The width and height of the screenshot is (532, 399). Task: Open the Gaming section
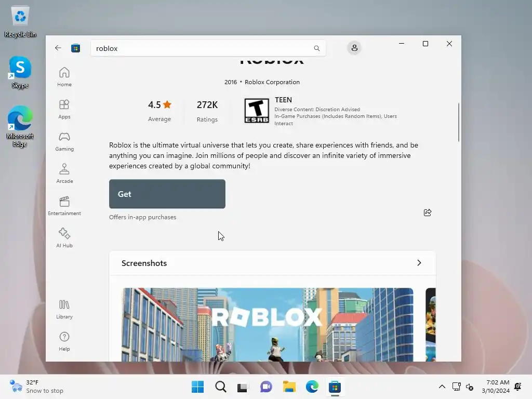[64, 141]
